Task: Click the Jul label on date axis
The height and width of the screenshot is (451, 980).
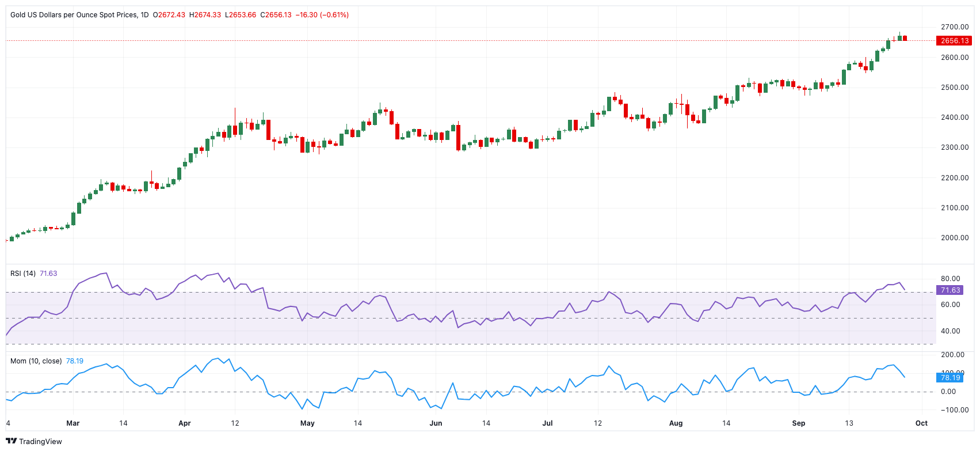Action: (547, 423)
